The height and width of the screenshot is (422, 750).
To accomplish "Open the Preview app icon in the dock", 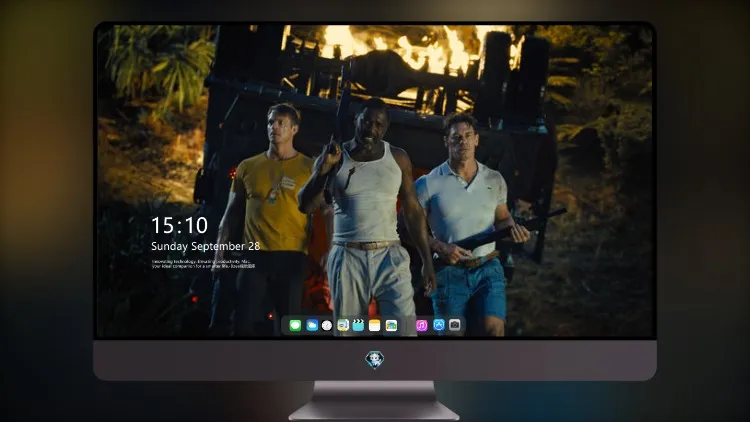I will click(x=343, y=326).
